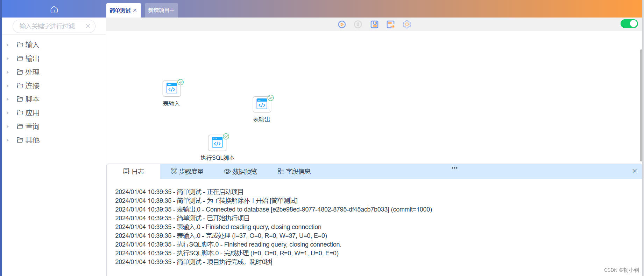Click log line 表输入.0 完成处理 I=37
This screenshot has width=644, height=276.
(221, 236)
